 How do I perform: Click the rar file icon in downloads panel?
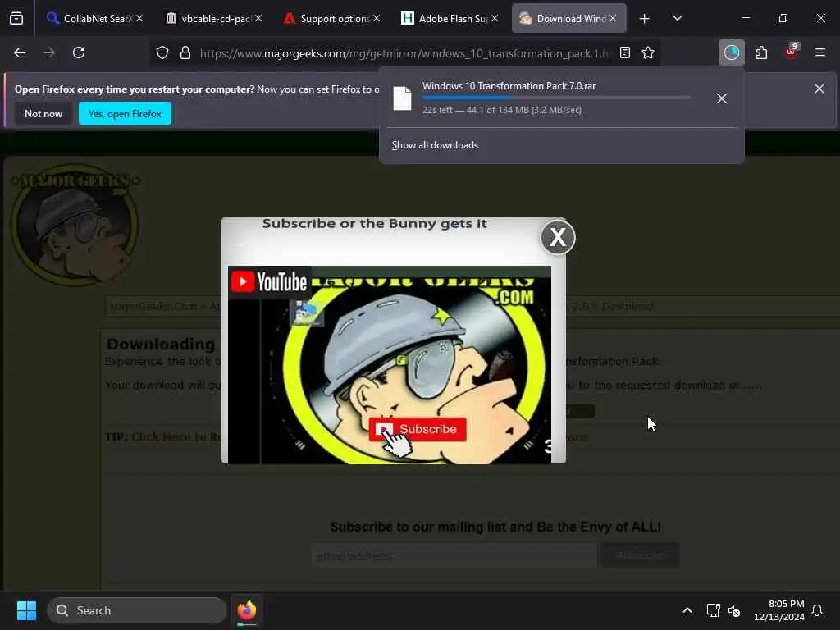coord(402,98)
